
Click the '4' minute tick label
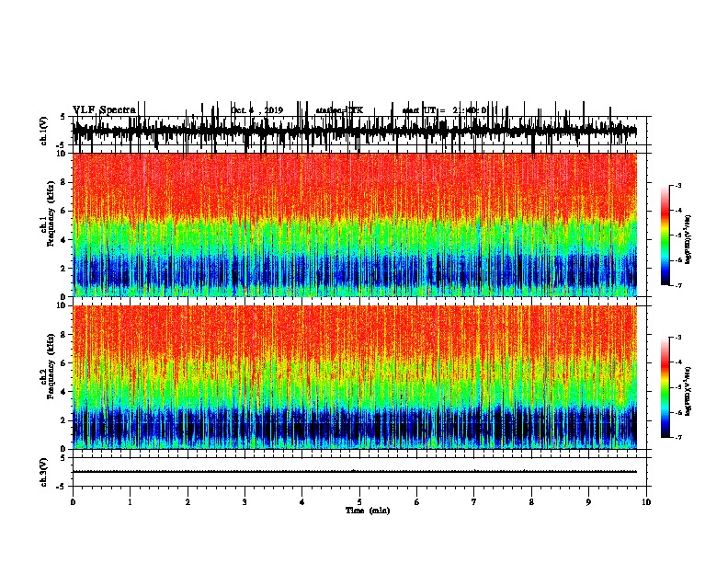[x=302, y=502]
